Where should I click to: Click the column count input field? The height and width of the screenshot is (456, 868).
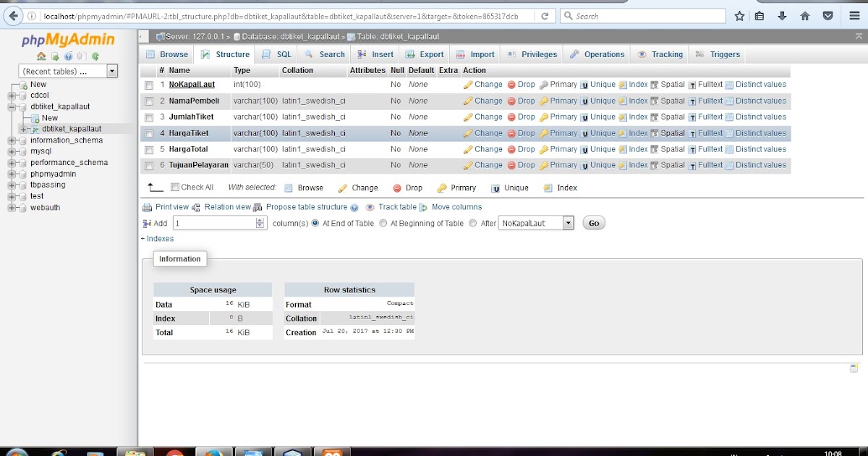click(x=219, y=223)
